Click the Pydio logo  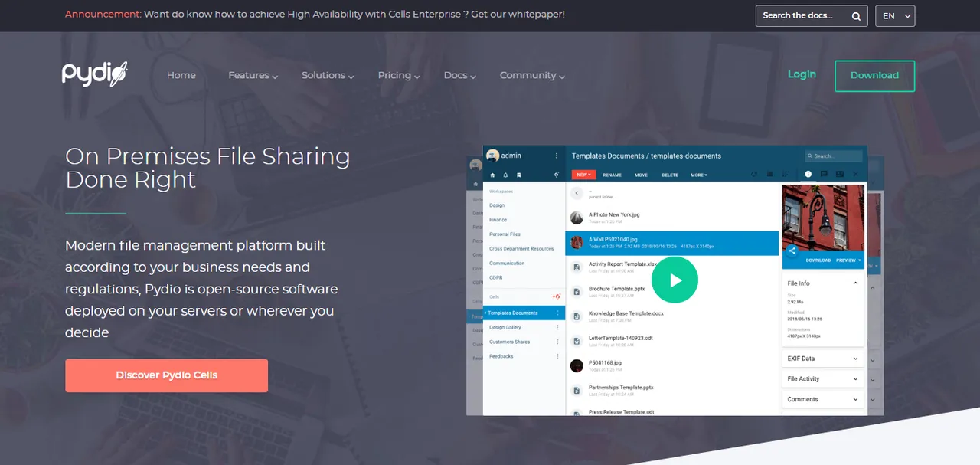click(95, 74)
